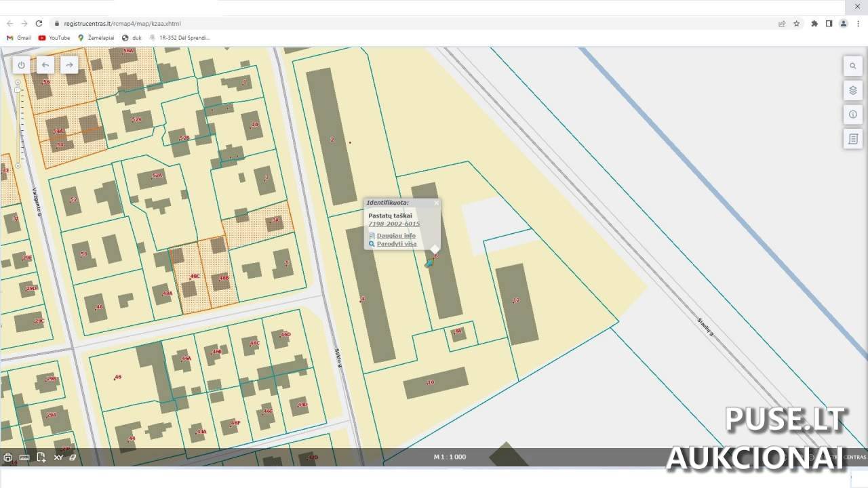Screen dimensions: 868x488
Task: Open the browser profile avatar
Action: point(844,24)
